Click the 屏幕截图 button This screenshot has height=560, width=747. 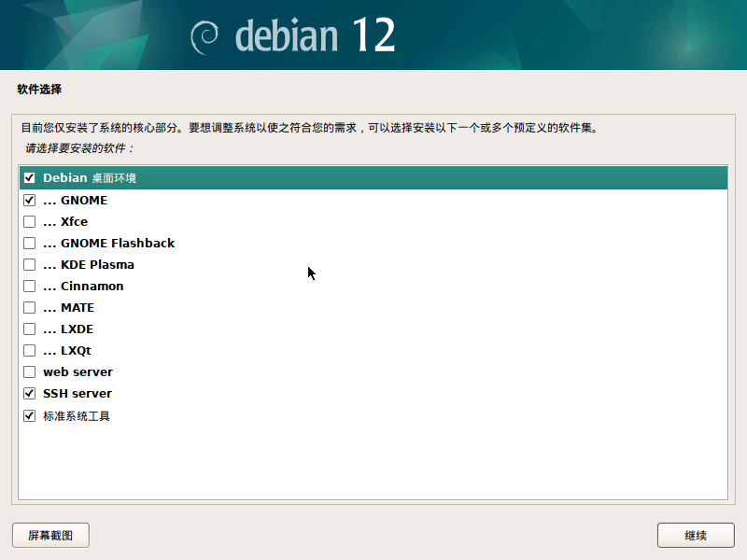50,535
